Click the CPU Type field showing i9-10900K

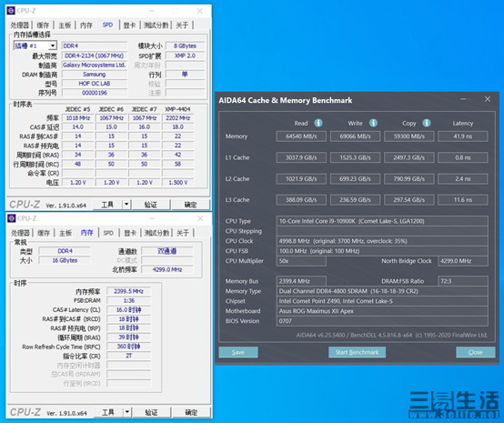coord(382,221)
